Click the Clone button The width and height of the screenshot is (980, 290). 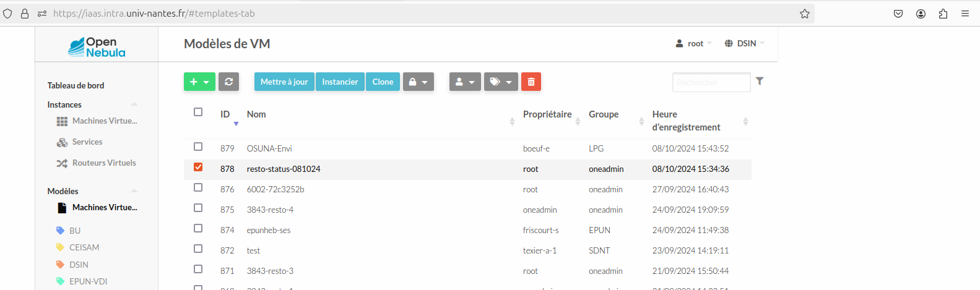point(383,82)
